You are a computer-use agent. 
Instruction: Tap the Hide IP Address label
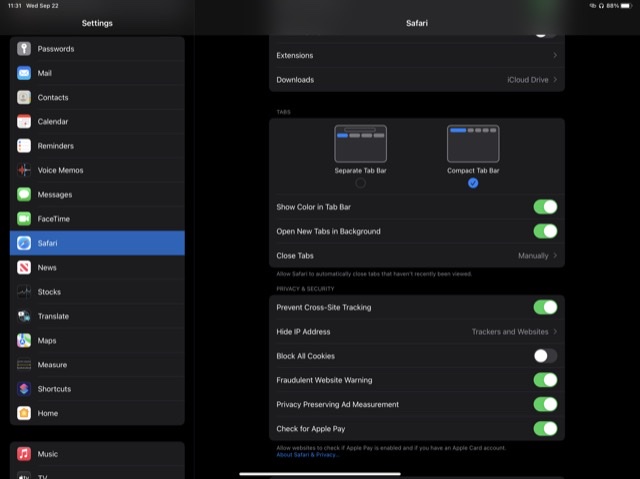[x=303, y=332]
